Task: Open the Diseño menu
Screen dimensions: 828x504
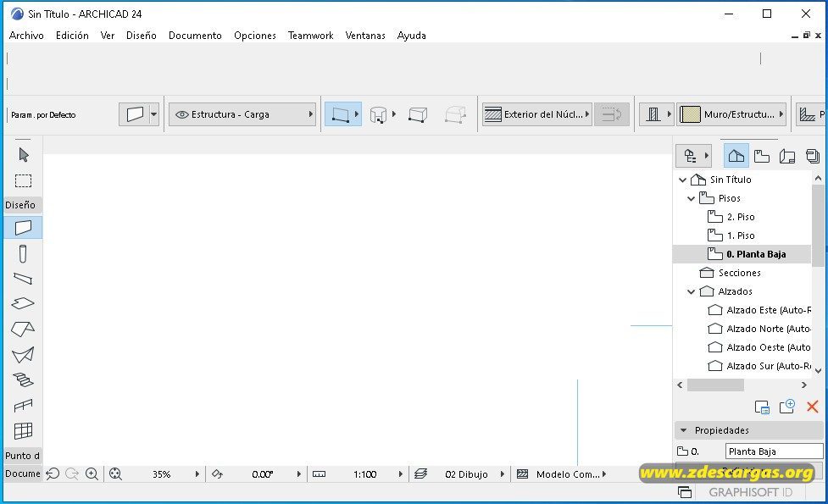Action: 141,36
